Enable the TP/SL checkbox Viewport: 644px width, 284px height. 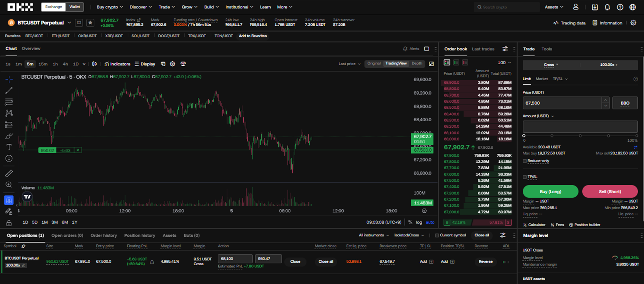[x=524, y=177]
